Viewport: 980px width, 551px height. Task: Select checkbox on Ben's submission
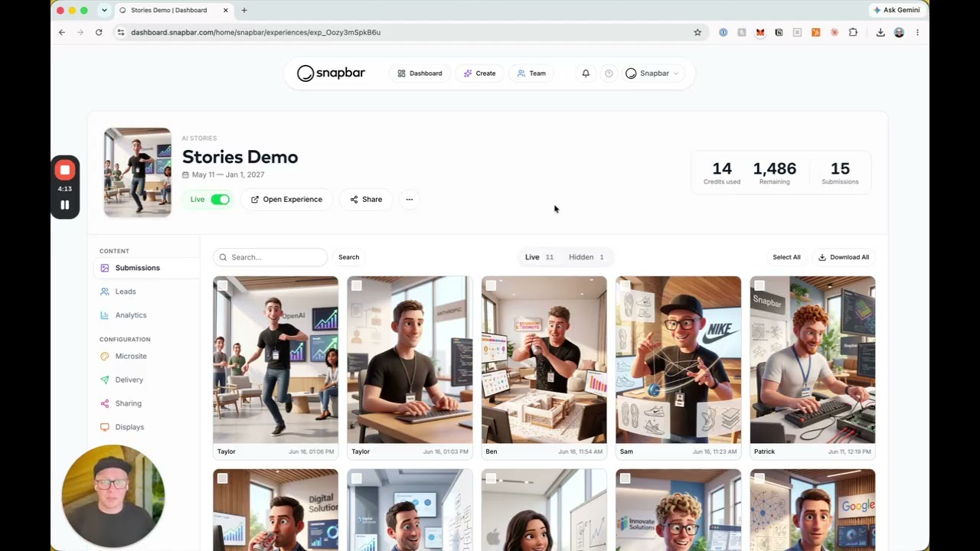[x=491, y=285]
